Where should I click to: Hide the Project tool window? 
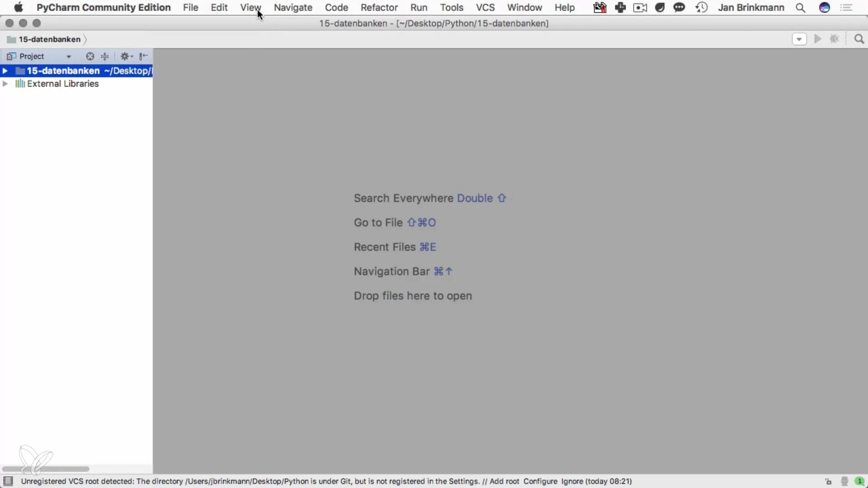point(144,56)
